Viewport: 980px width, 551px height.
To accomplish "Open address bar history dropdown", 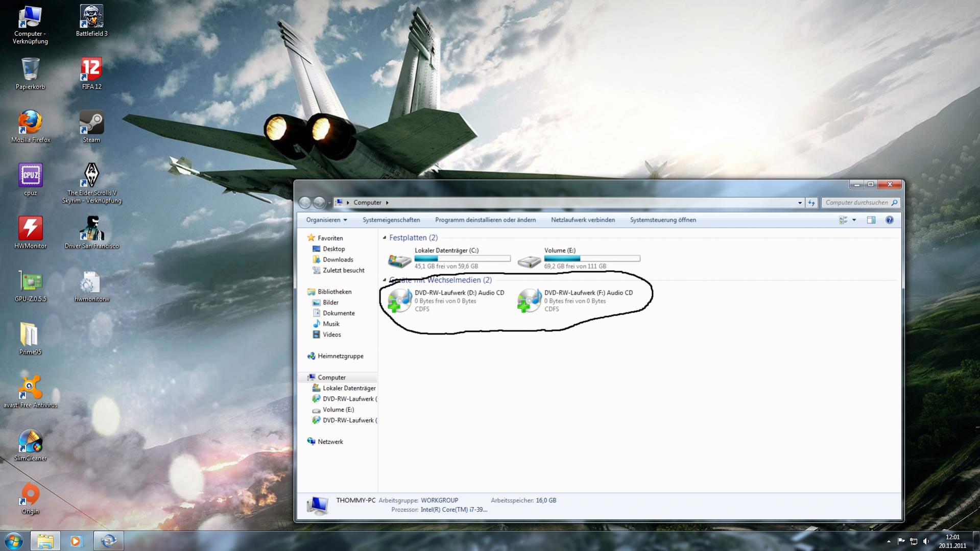I will tap(800, 203).
